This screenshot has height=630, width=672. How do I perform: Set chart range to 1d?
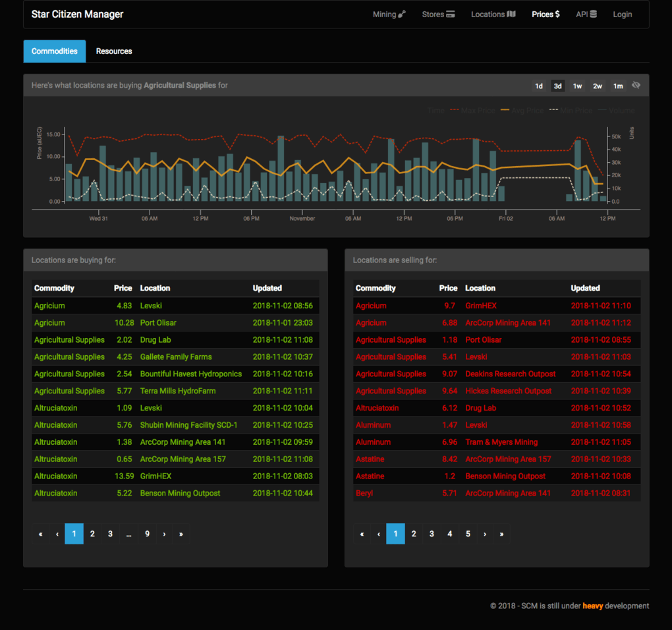539,86
